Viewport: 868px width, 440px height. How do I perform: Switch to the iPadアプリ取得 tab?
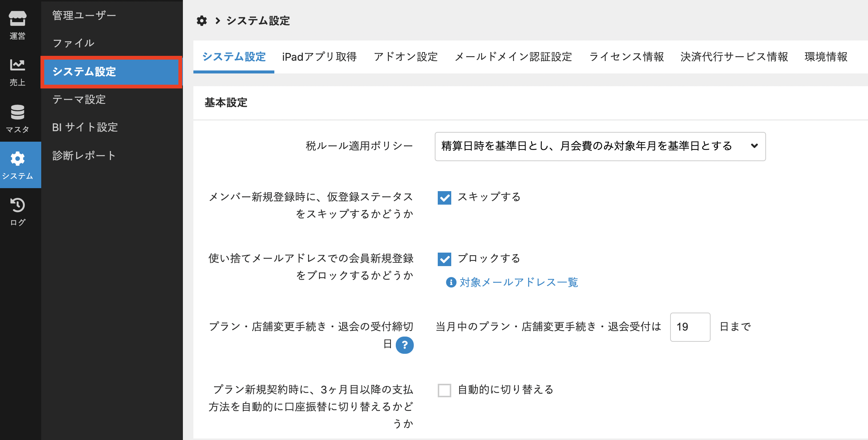pyautogui.click(x=319, y=57)
